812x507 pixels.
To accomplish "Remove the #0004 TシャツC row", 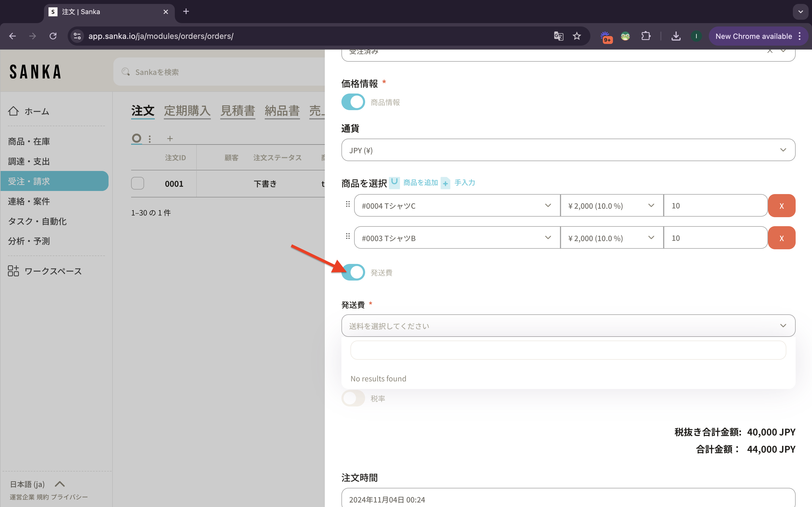I will [781, 206].
